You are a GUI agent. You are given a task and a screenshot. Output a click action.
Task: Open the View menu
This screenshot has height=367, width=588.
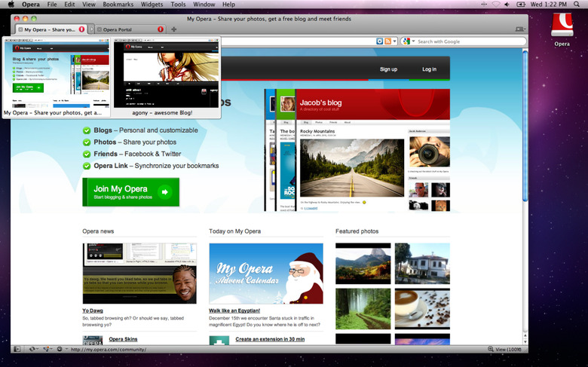point(89,5)
